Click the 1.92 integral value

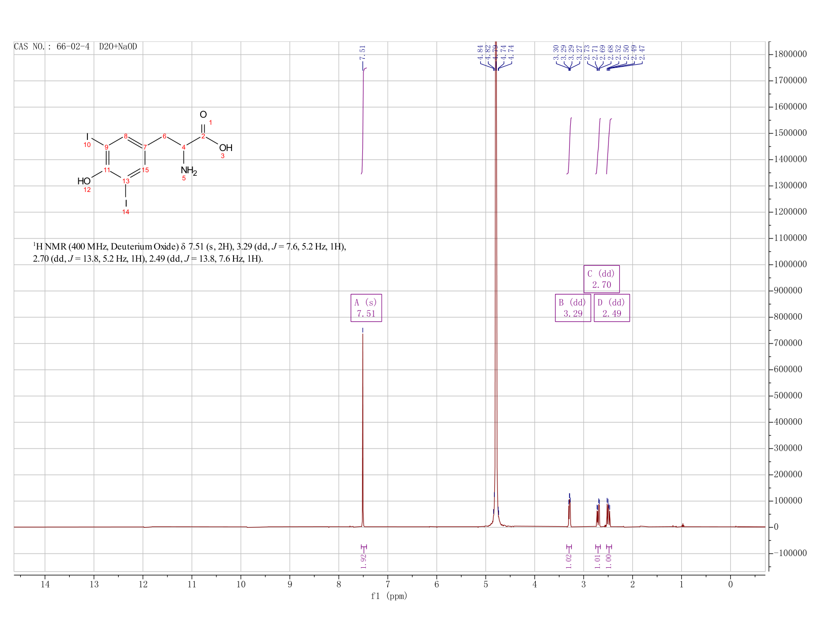pos(363,561)
